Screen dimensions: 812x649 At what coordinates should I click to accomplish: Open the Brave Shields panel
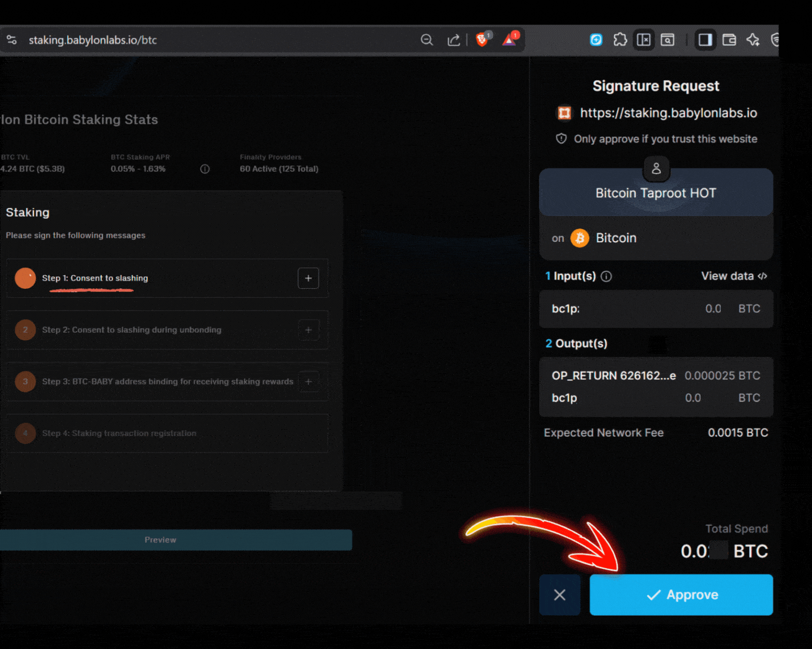click(483, 40)
